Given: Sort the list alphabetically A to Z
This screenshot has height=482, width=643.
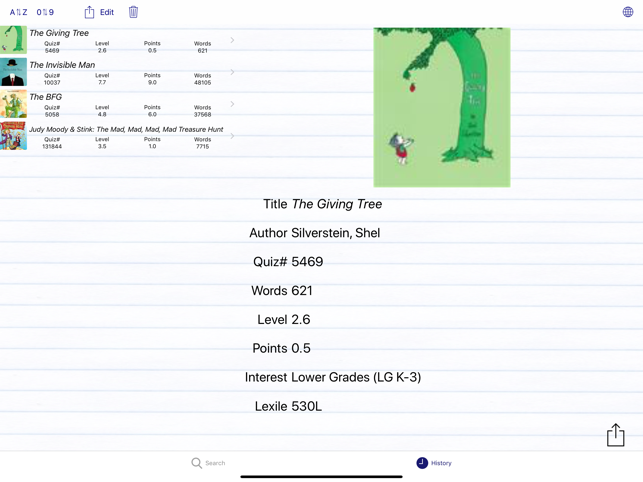Looking at the screenshot, I should tap(18, 12).
